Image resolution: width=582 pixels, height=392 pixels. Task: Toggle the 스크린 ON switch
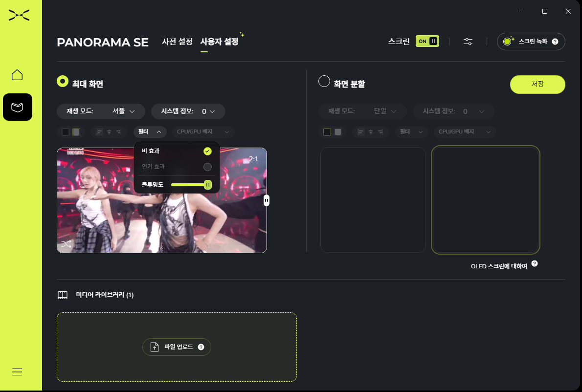click(x=427, y=41)
